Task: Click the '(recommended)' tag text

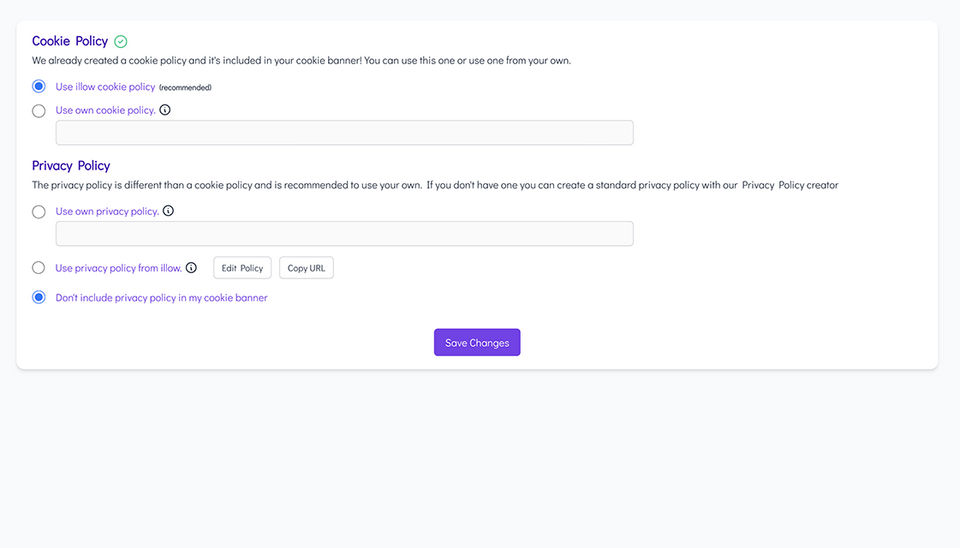Action: coord(185,87)
